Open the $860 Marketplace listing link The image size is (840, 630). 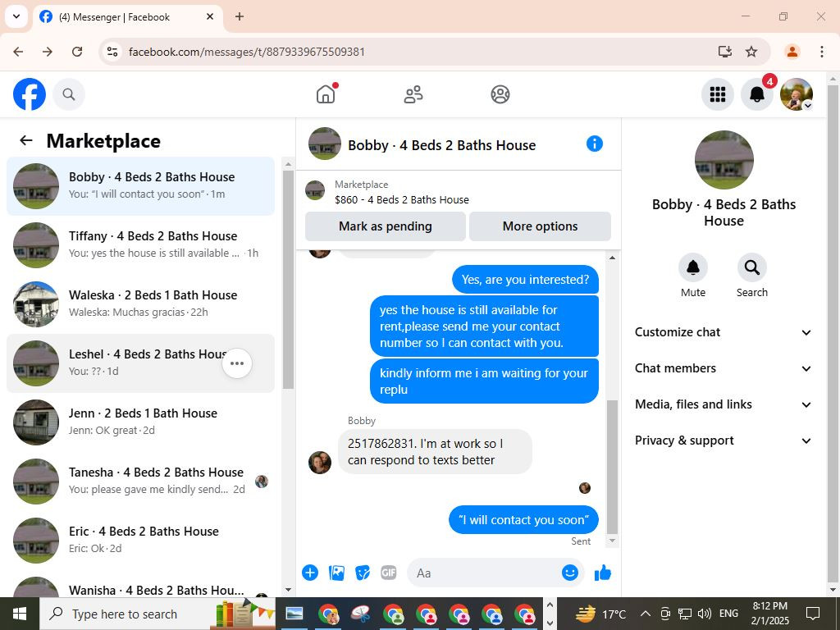pos(402,200)
